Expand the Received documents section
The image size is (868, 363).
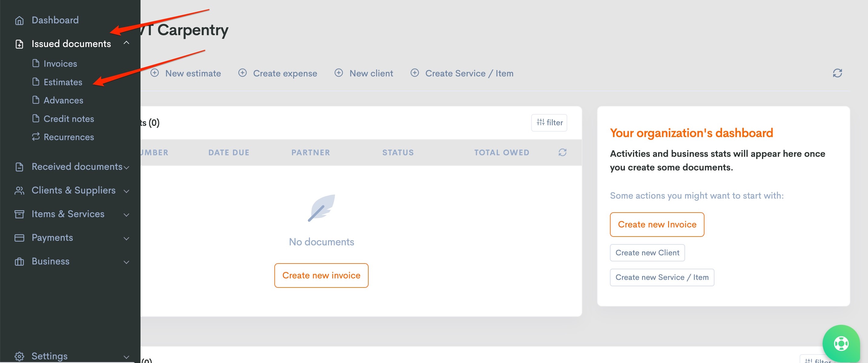126,168
